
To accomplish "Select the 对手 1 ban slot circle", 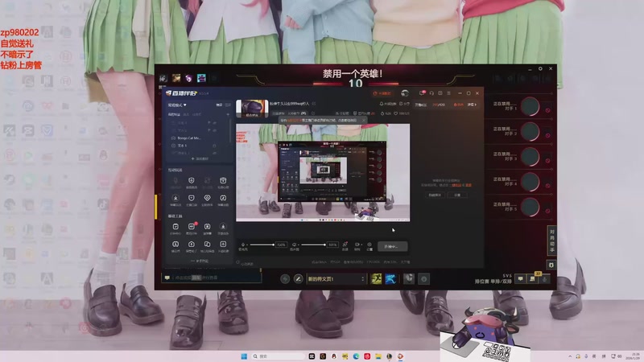I will [x=530, y=106].
